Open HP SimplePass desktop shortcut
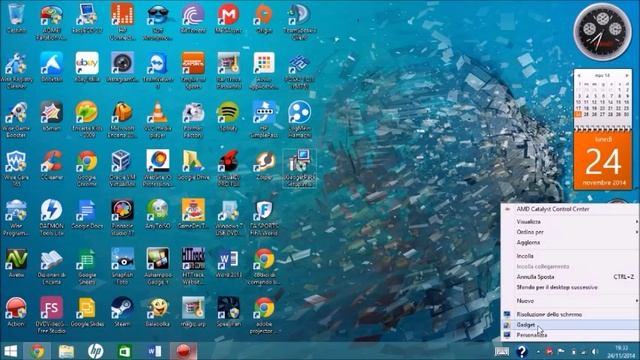Image resolution: width=640 pixels, height=360 pixels. click(x=264, y=119)
